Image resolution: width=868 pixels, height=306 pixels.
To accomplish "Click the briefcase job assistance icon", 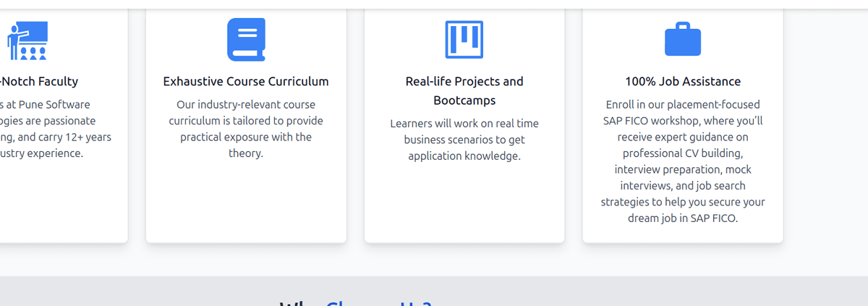I will (x=683, y=39).
